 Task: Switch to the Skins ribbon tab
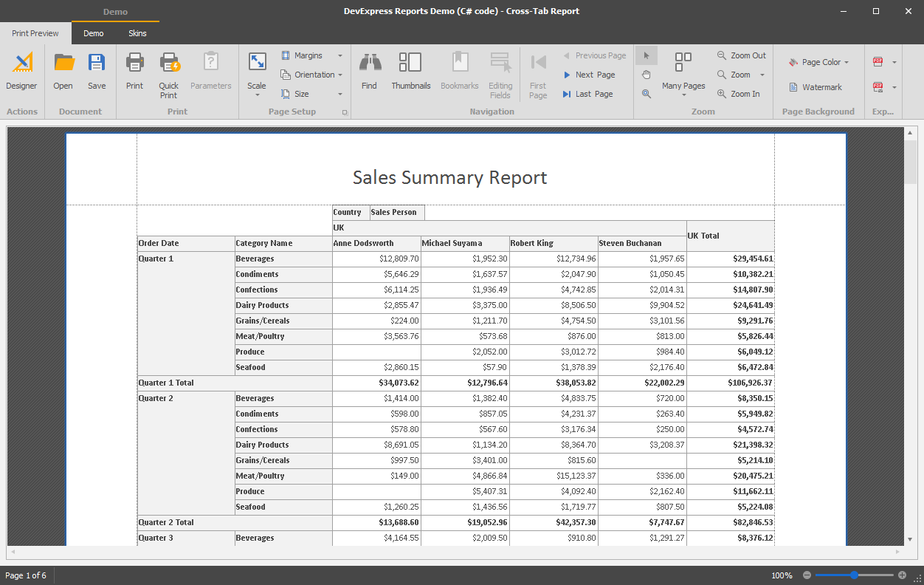[x=137, y=33]
